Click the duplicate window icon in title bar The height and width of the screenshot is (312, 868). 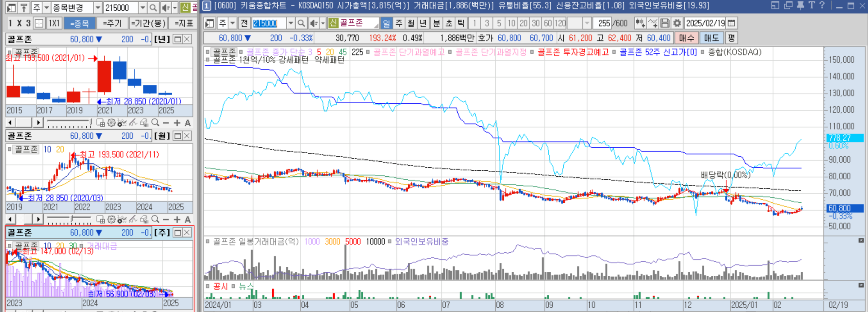tap(788, 5)
